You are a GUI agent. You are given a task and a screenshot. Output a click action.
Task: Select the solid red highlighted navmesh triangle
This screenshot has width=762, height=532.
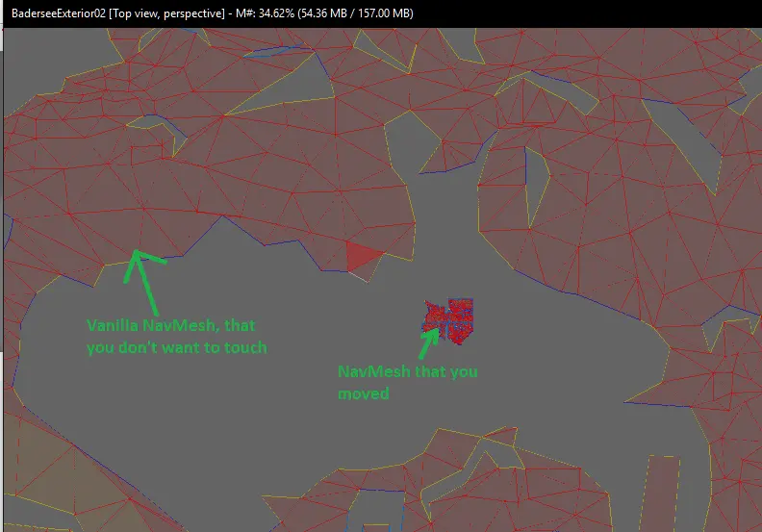coord(363,256)
